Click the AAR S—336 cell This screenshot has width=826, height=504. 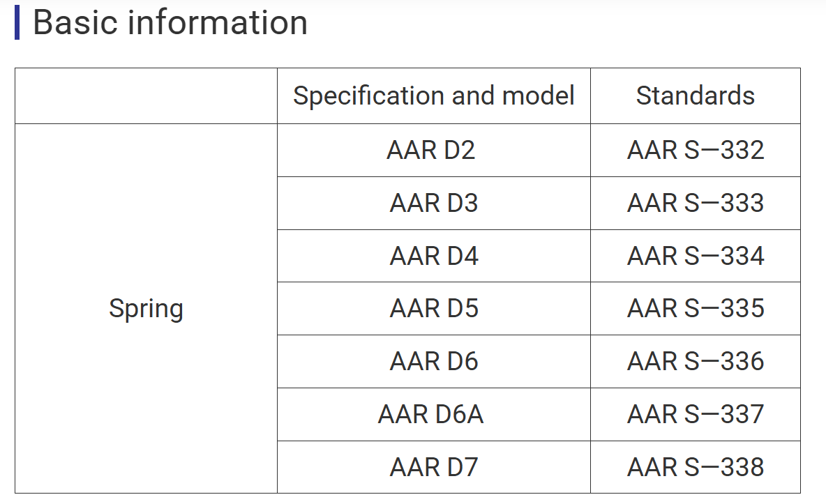point(696,361)
